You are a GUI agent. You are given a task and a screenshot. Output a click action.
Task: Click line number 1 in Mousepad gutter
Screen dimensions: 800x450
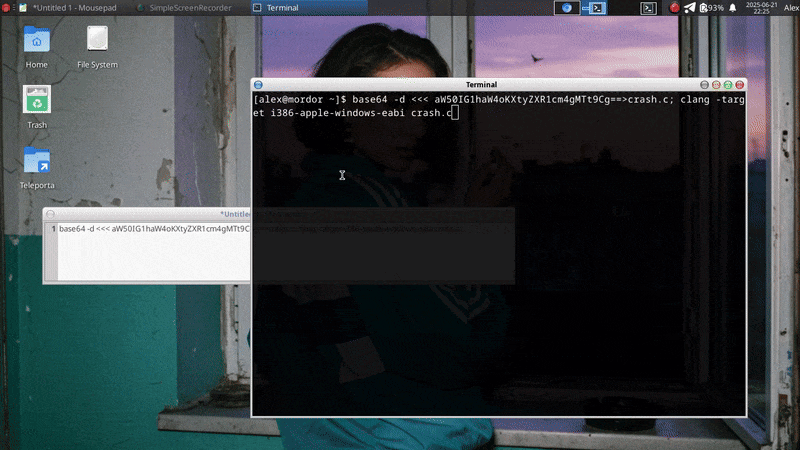tap(53, 229)
